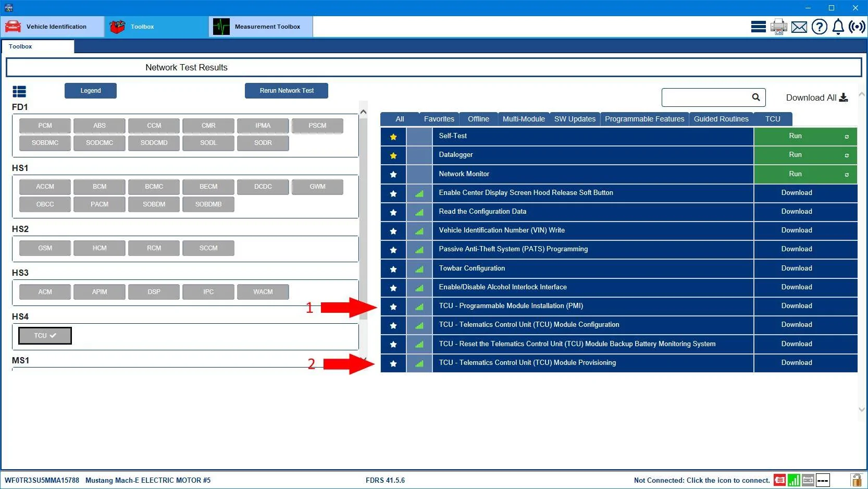Click Download All
The image size is (868, 489).
coord(817,97)
